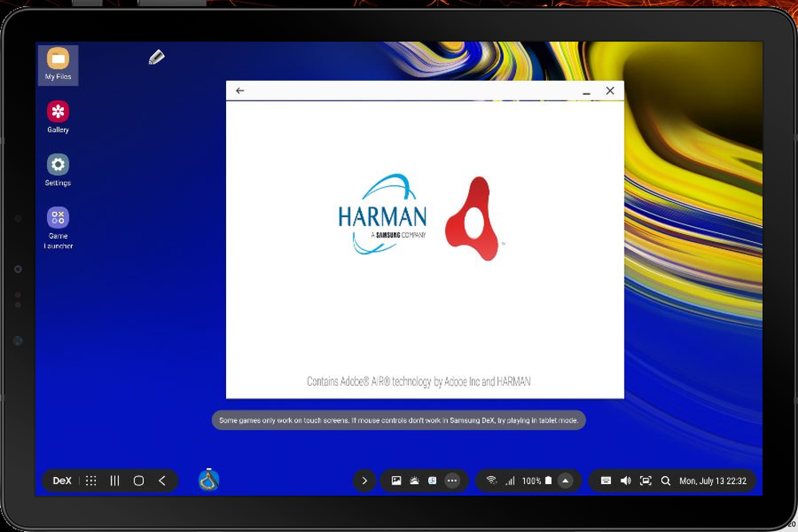The height and width of the screenshot is (532, 798).
Task: Click the HARMAN logo in the window
Action: [382, 214]
